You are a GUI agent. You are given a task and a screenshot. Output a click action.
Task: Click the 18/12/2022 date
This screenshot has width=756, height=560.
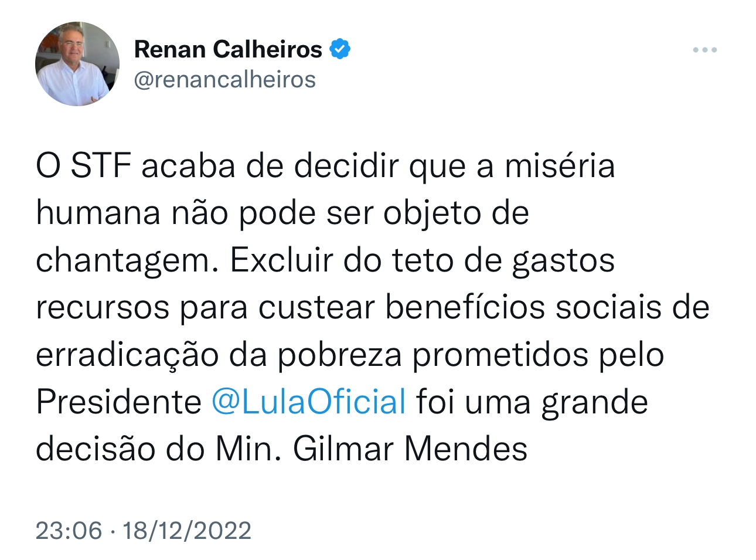pos(187,531)
